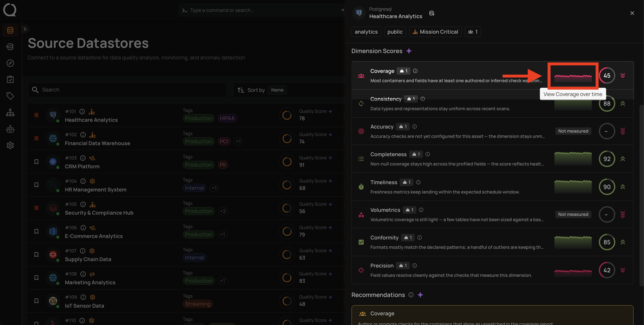Screen dimensions: 644x325
Task: Open the Sort by Name dropdown
Action: 277,90
